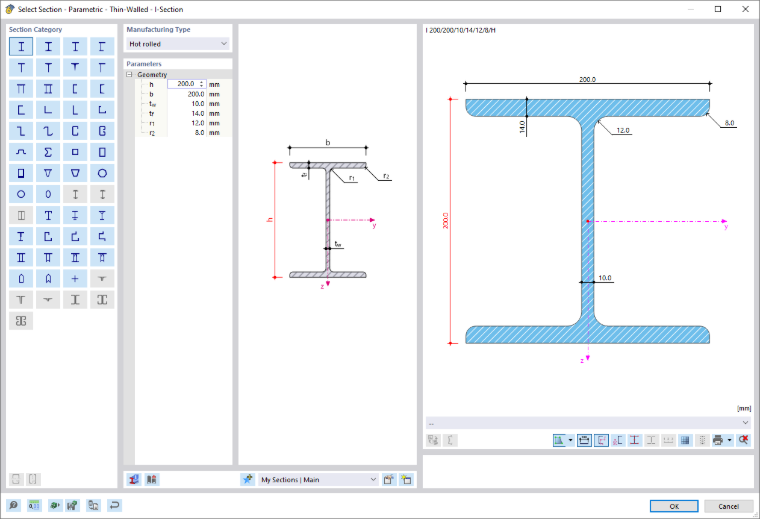Click the green arrow icon in bottom bar
760x519 pixels.
pyautogui.click(x=55, y=505)
